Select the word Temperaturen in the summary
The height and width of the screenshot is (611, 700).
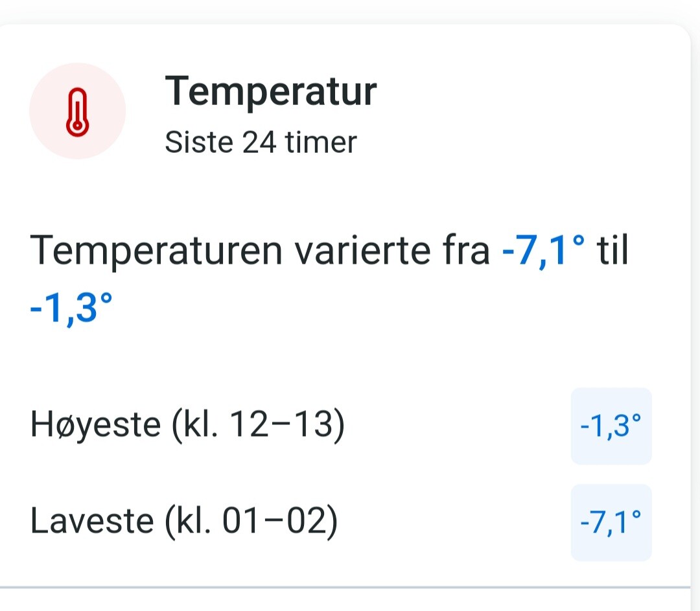point(156,251)
